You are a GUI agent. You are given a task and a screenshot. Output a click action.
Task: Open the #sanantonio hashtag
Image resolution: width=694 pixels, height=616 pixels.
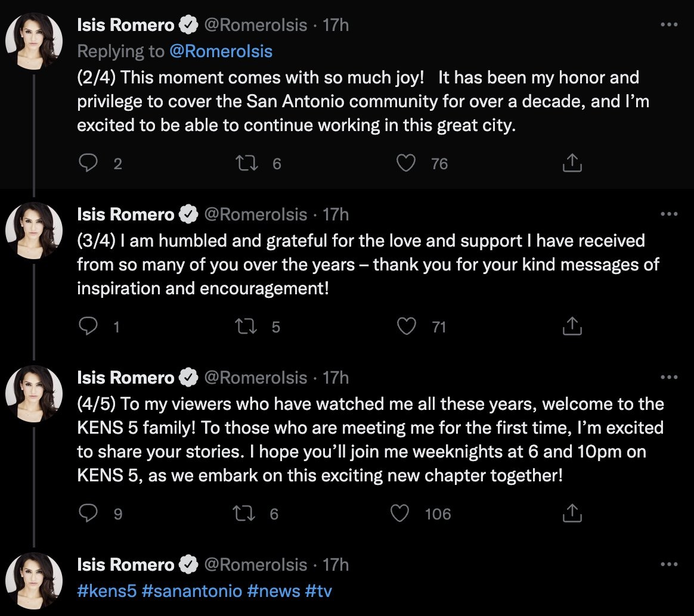click(193, 591)
